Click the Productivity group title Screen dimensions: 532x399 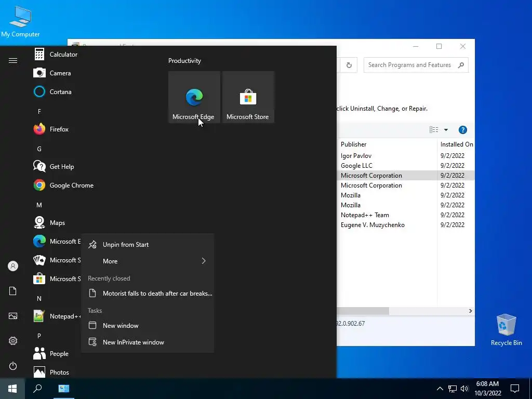click(184, 61)
